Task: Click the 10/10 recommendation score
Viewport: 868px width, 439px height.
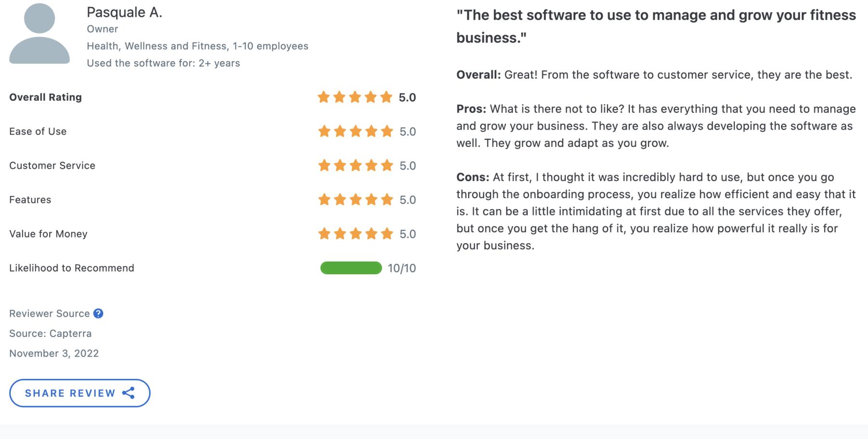Action: coord(402,268)
